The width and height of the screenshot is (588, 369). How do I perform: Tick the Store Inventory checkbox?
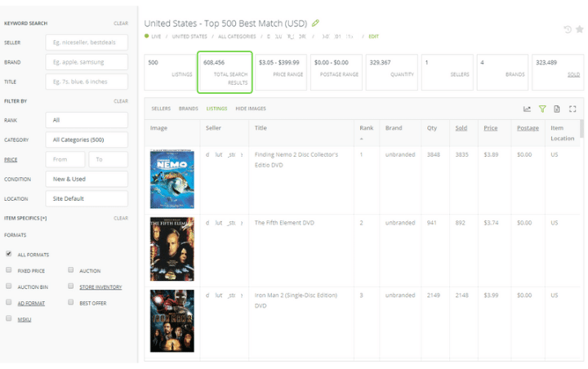point(70,286)
